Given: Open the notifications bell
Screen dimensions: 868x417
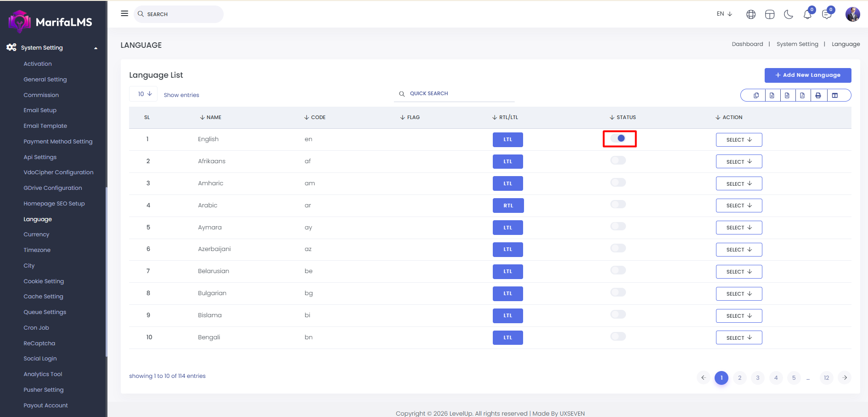Looking at the screenshot, I should point(807,15).
